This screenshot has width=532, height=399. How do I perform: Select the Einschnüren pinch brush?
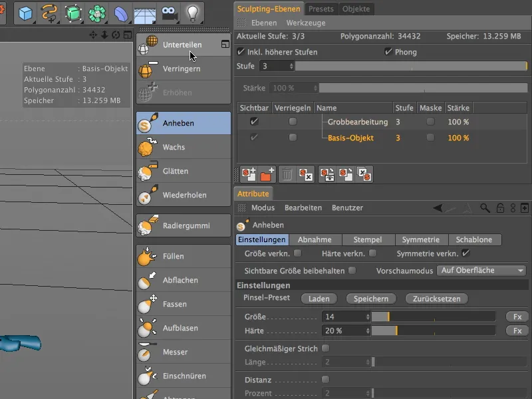tap(184, 376)
